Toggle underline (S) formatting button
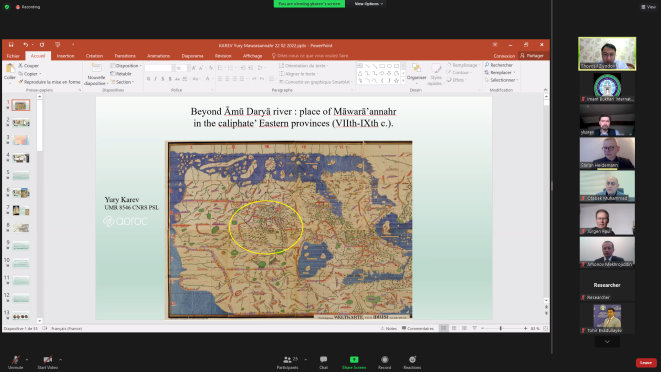The width and height of the screenshot is (661, 372). [x=163, y=79]
